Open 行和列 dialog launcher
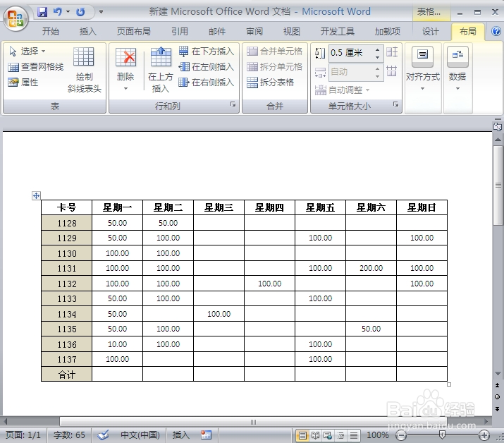504x443 pixels. coord(233,104)
